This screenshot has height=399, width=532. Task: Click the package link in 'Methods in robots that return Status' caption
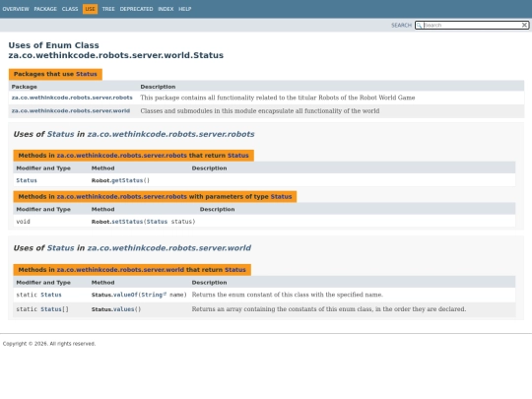click(122, 156)
